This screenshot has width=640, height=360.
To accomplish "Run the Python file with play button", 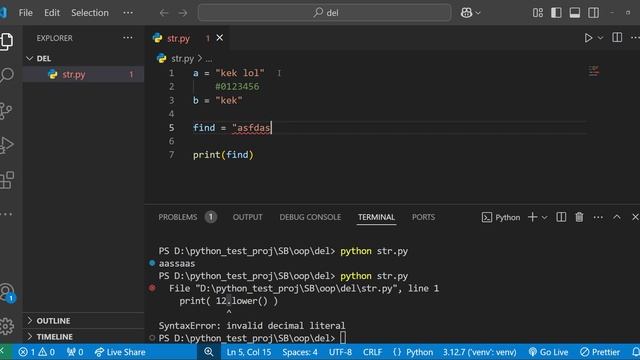I will pos(588,38).
